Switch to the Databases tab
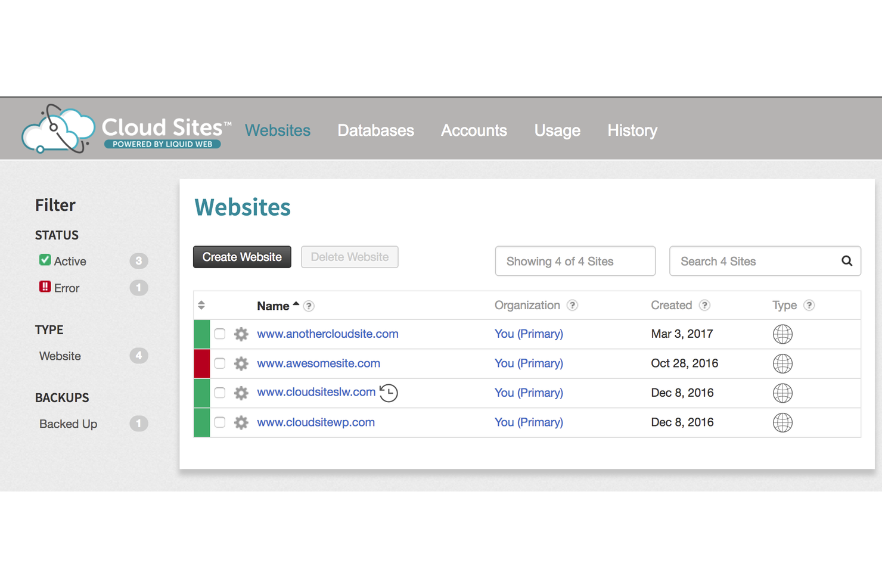Screen dimensions: 882x588 pos(375,130)
